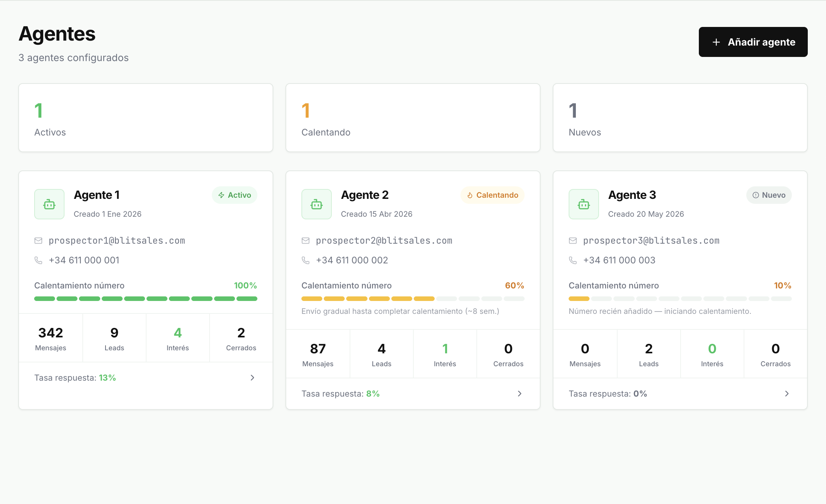Click the plus icon in Añadir agente
Screen dimensions: 826x504
[716, 42]
